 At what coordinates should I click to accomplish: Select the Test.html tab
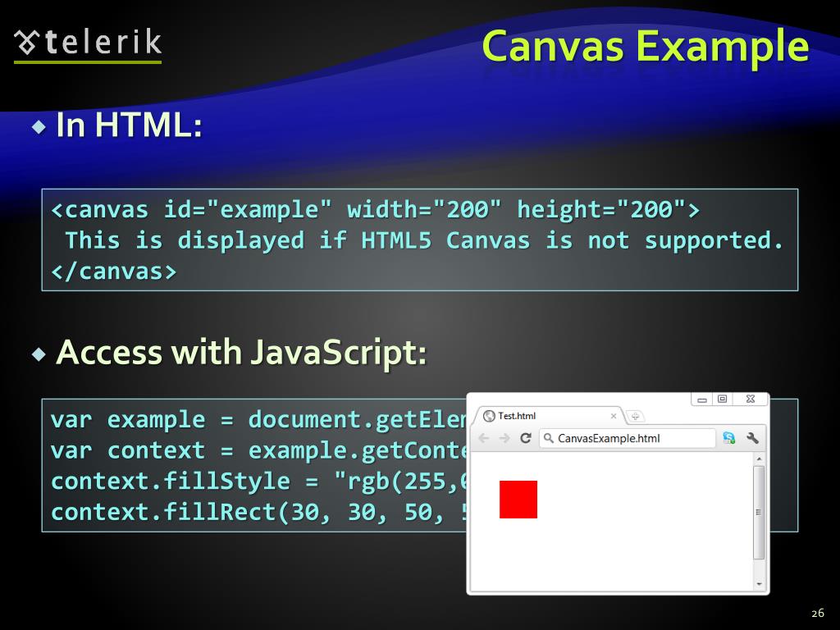click(x=548, y=416)
